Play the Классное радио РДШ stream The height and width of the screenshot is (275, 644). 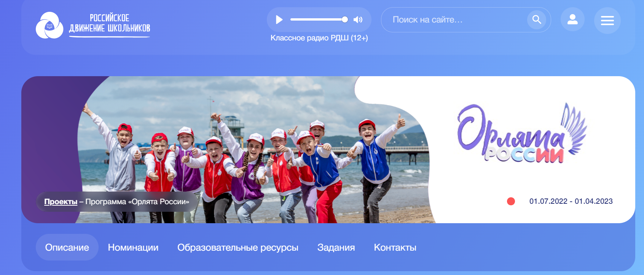(279, 19)
